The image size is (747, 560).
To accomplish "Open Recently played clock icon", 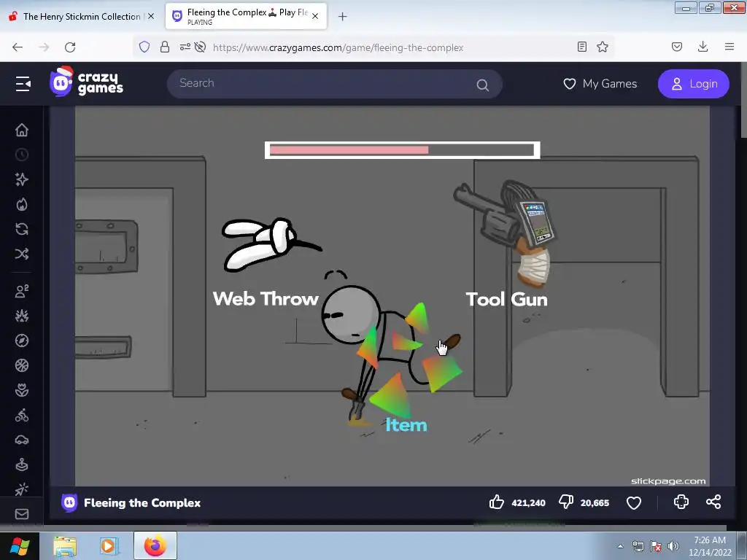I will click(22, 155).
